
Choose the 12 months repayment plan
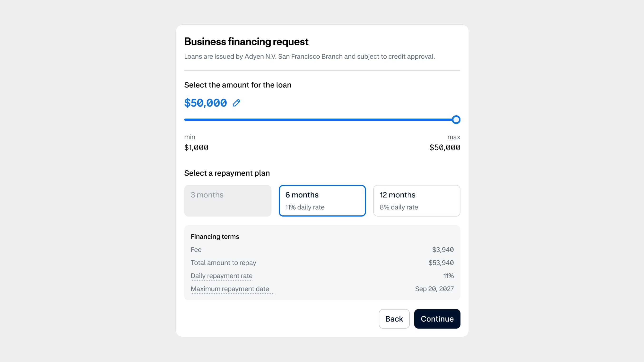416,200
